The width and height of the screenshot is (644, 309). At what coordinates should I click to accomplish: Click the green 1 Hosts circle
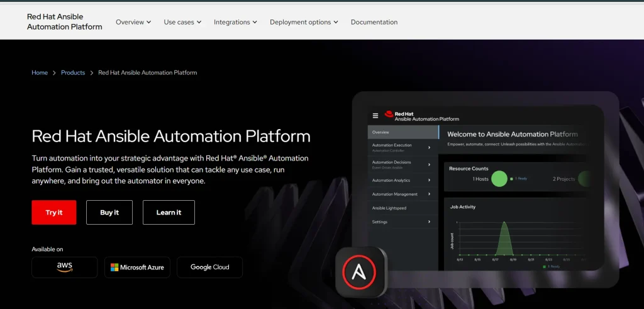click(499, 179)
